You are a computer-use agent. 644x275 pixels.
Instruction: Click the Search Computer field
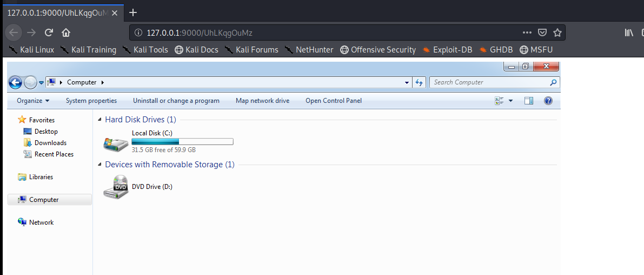[489, 82]
